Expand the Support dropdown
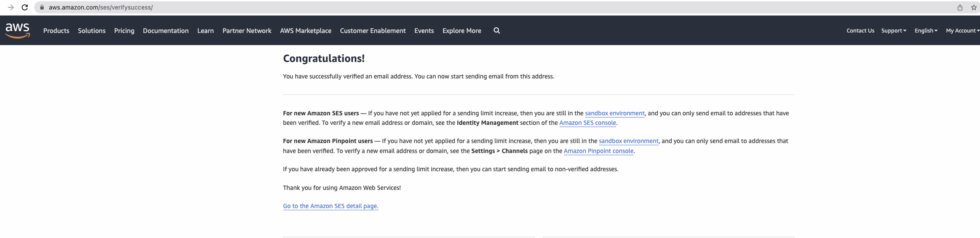The width and height of the screenshot is (980, 238). point(893,30)
